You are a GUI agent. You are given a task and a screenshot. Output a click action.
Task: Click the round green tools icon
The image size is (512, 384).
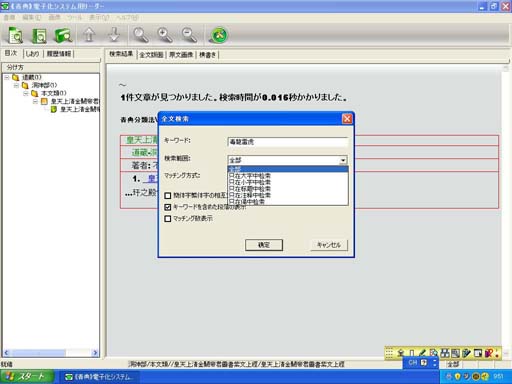[219, 35]
